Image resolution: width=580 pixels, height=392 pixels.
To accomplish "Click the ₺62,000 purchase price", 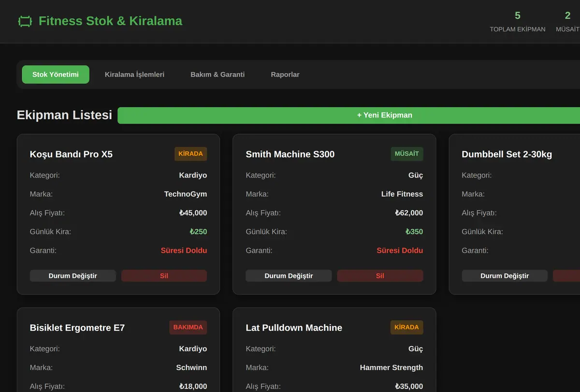I will tap(409, 213).
